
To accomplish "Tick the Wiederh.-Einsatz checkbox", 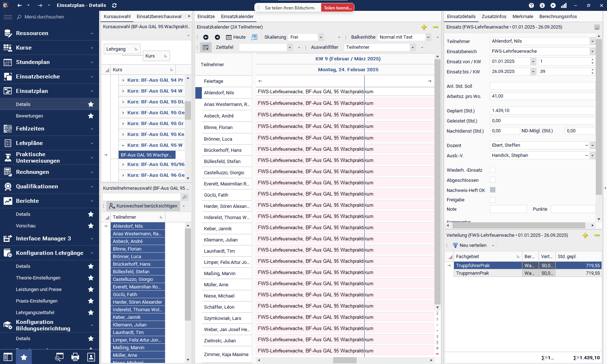I will coord(492,170).
